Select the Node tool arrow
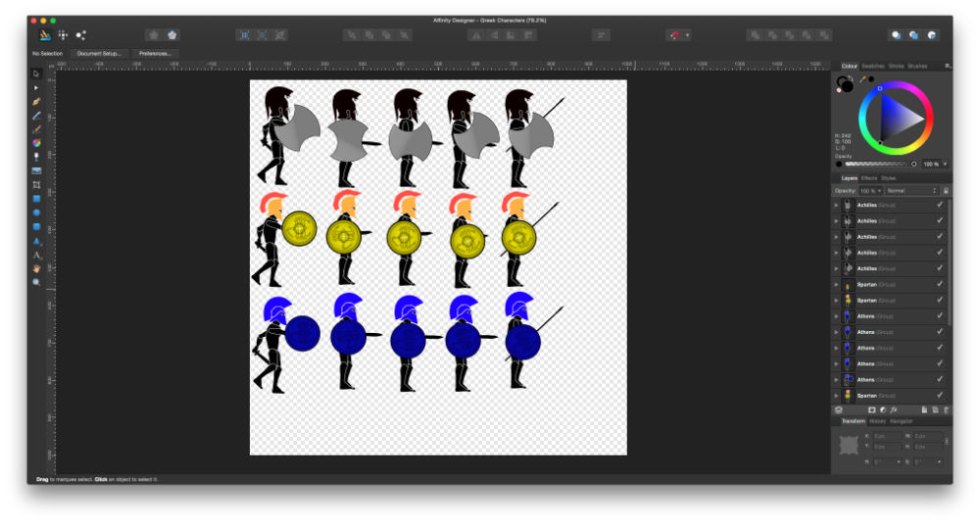Viewport: 980px width, 524px height. [x=36, y=87]
